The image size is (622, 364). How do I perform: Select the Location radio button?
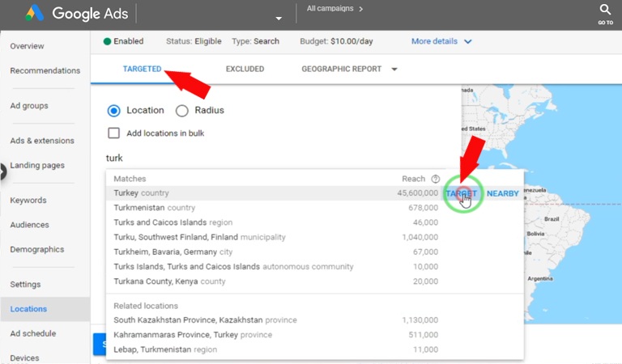point(114,111)
